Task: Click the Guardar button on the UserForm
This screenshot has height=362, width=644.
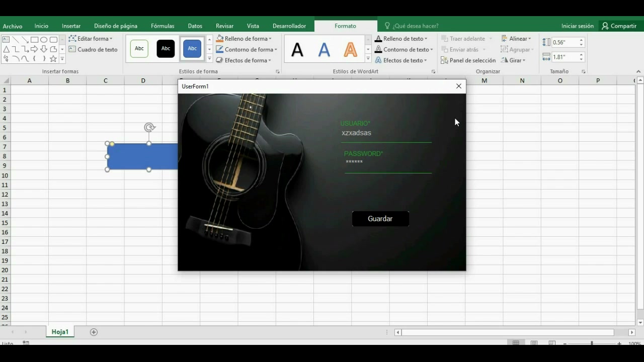Action: 380,218
